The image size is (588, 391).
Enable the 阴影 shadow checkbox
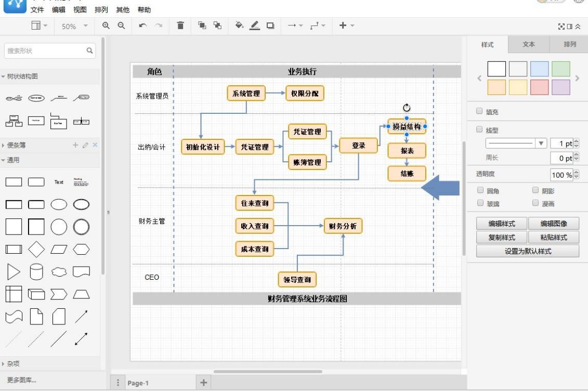(535, 190)
